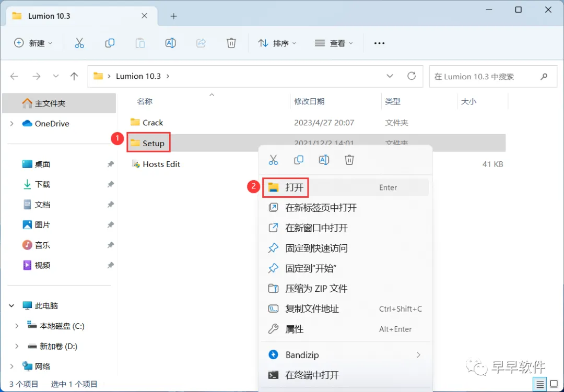This screenshot has width=564, height=392.
Task: Add a new tab with plus button
Action: click(173, 16)
